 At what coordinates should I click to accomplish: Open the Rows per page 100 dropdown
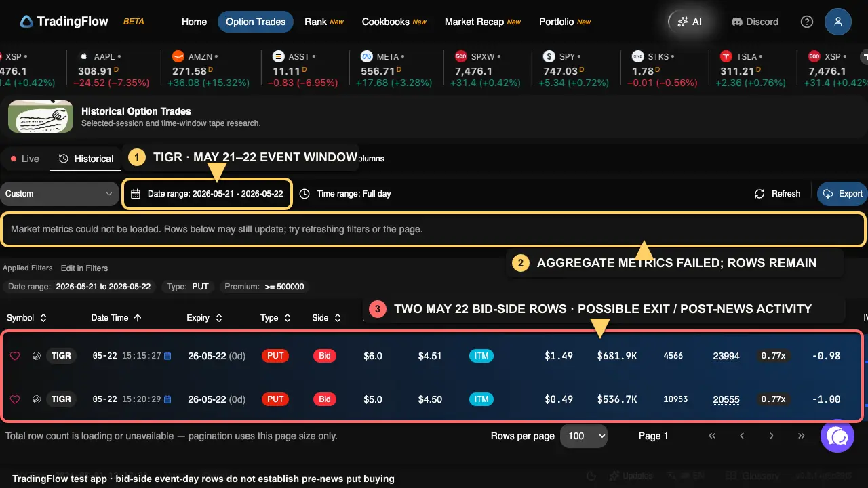584,436
